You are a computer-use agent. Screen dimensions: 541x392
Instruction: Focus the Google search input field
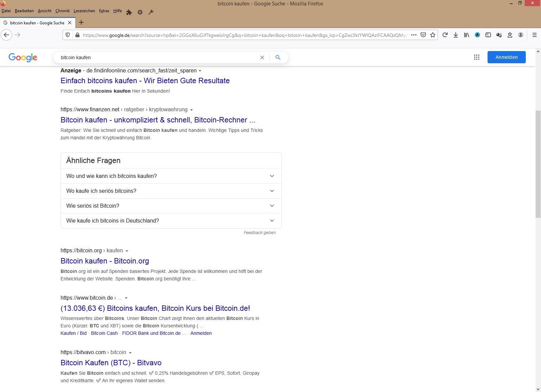157,57
